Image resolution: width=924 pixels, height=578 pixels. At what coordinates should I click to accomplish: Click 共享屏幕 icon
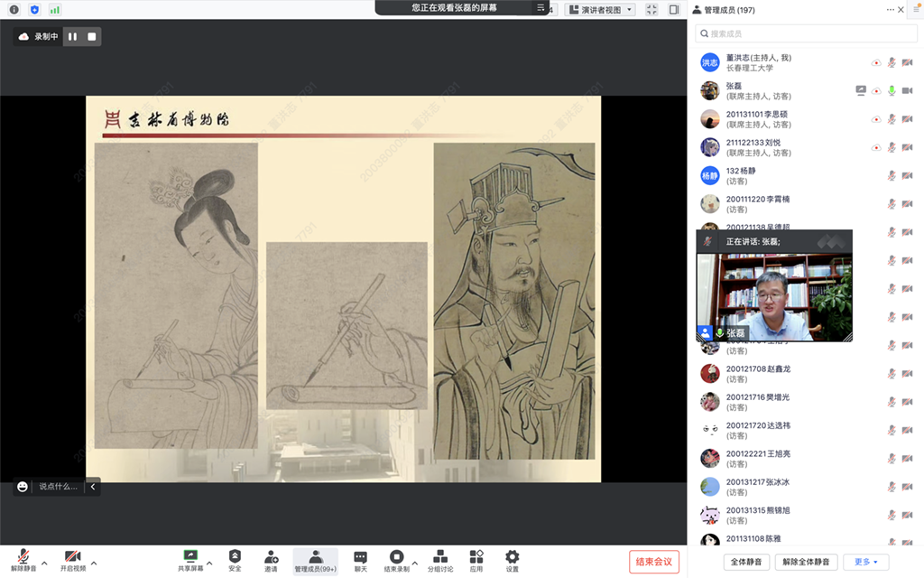pyautogui.click(x=190, y=556)
